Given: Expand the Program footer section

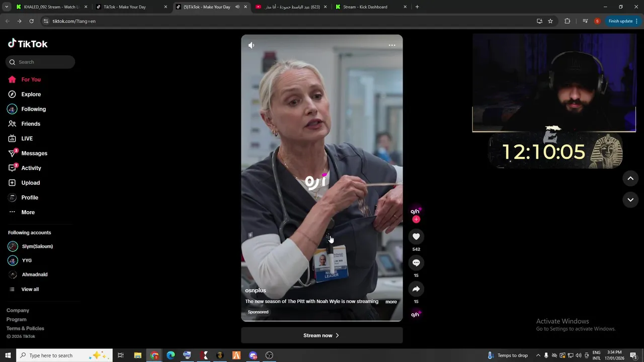Looking at the screenshot, I should (x=17, y=319).
